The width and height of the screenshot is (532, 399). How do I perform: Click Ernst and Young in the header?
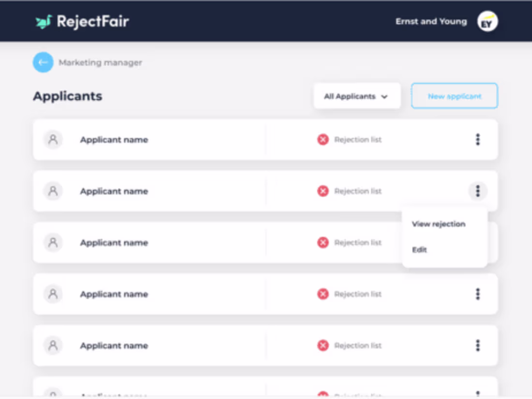coord(431,21)
